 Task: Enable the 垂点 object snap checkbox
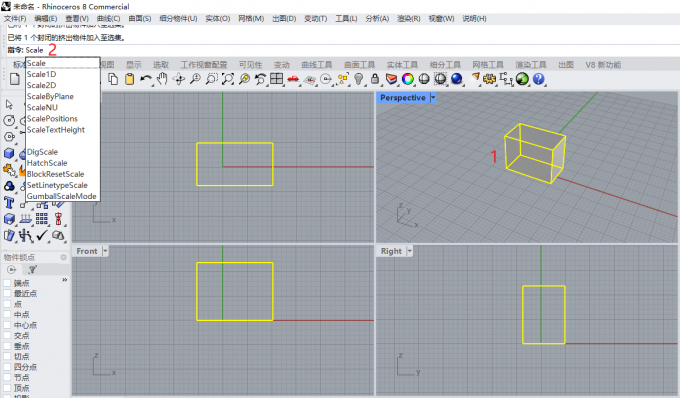[7, 346]
